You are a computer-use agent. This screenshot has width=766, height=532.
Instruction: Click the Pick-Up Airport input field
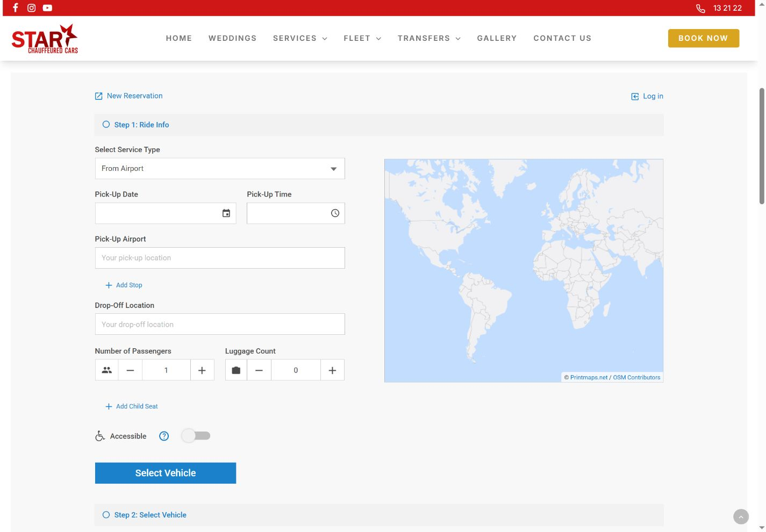220,258
